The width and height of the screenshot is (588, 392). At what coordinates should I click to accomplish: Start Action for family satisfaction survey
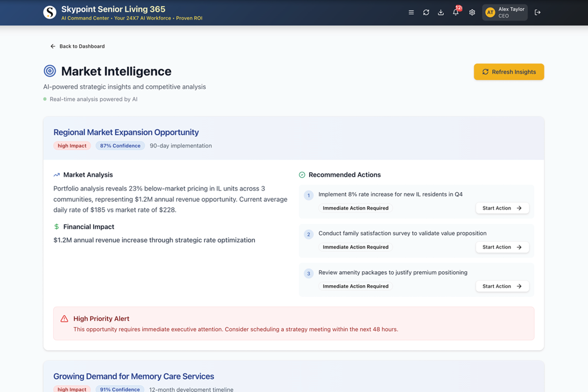[502, 247]
